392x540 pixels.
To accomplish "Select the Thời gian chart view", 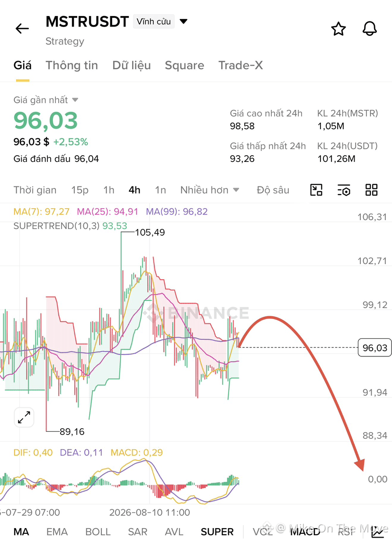I will tap(35, 190).
